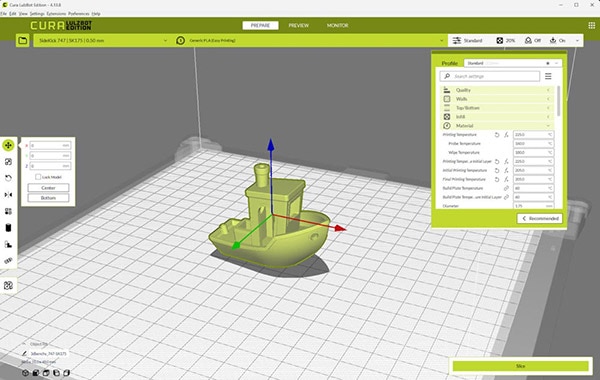Viewport: 600px width, 380px height.
Task: Select the Rotate tool in left toolbar
Action: tap(8, 178)
